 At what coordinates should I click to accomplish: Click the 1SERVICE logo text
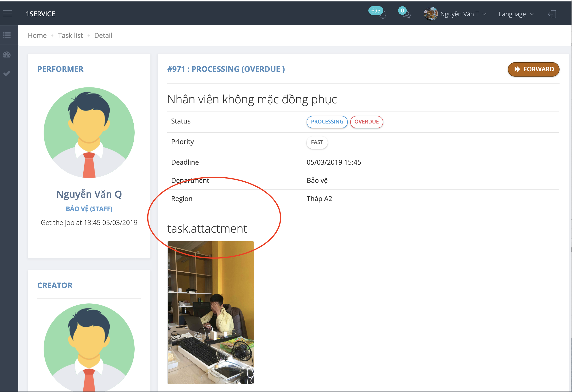click(41, 14)
